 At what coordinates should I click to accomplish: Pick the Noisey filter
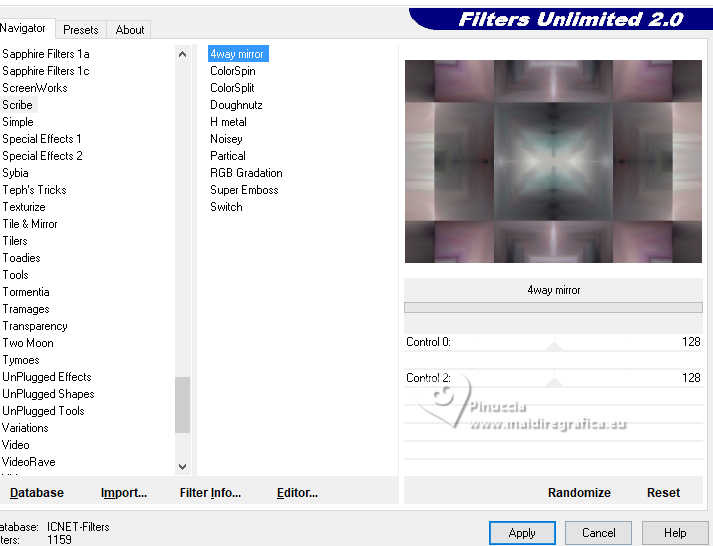click(226, 139)
